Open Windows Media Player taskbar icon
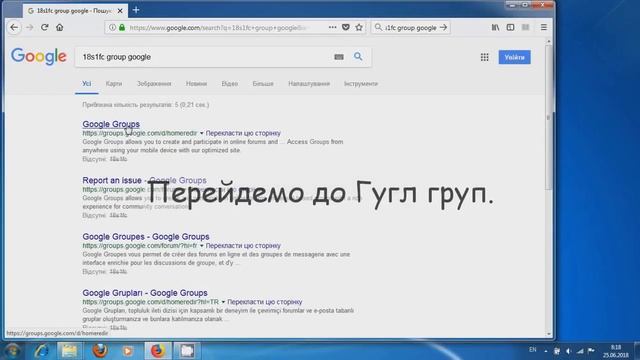Viewport: 640px width, 360px height. (128, 351)
